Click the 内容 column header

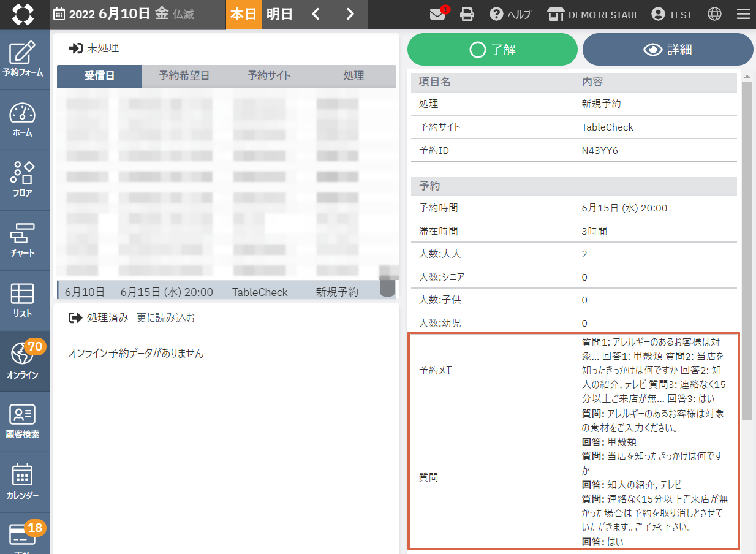pos(592,82)
